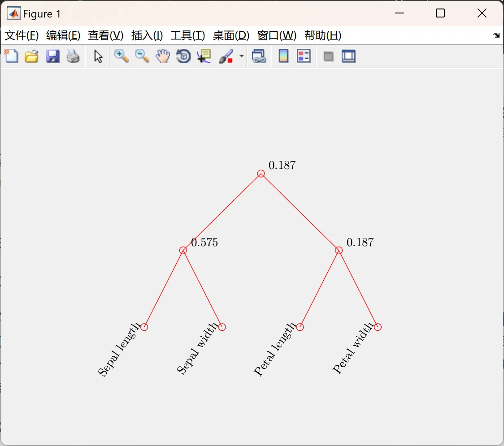504x446 pixels.
Task: Select the Pan hand tool
Action: [x=163, y=56]
